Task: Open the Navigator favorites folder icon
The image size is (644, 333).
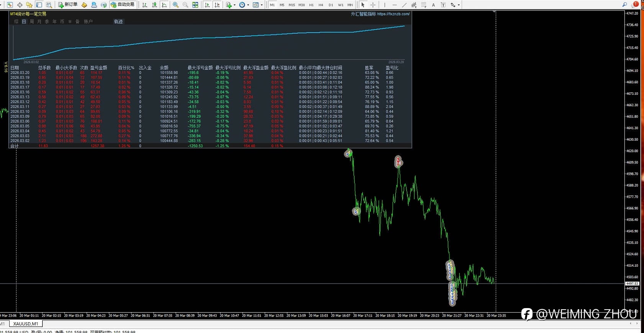Action: click(29, 5)
